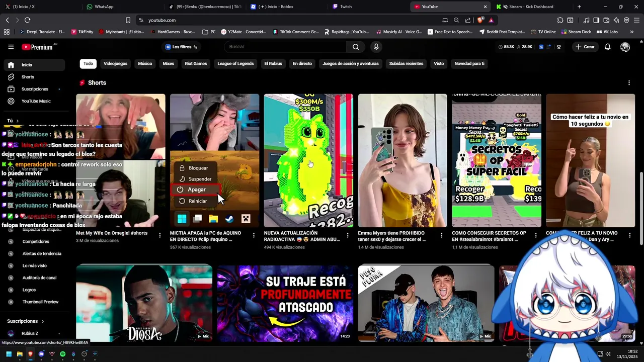Open a new browser tab
Image resolution: width=644 pixels, height=362 pixels.
tap(579, 7)
